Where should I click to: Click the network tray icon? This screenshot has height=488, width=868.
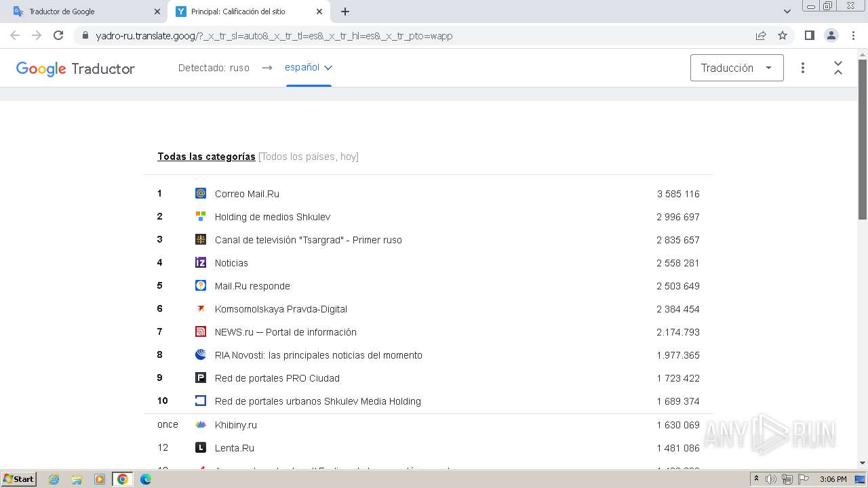787,479
